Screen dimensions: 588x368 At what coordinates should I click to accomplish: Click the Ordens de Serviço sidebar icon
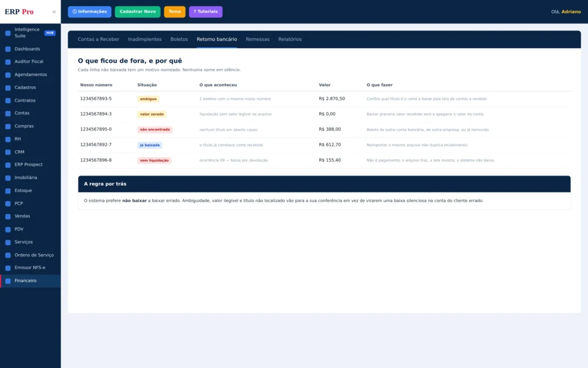8,255
